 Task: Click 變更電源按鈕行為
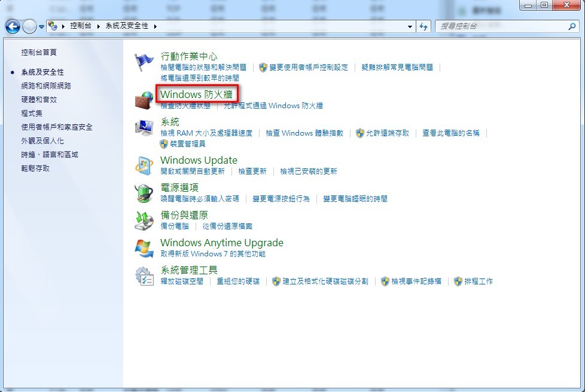click(x=281, y=199)
